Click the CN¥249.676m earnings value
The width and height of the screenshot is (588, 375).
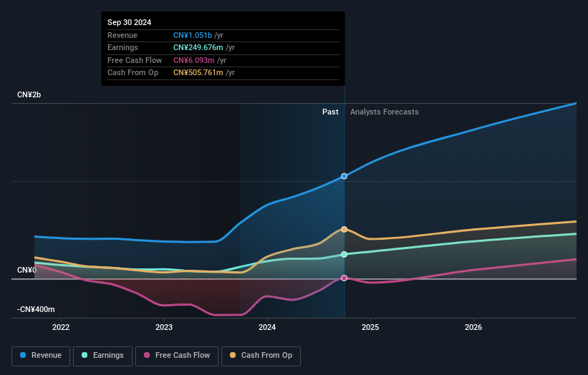(x=198, y=47)
